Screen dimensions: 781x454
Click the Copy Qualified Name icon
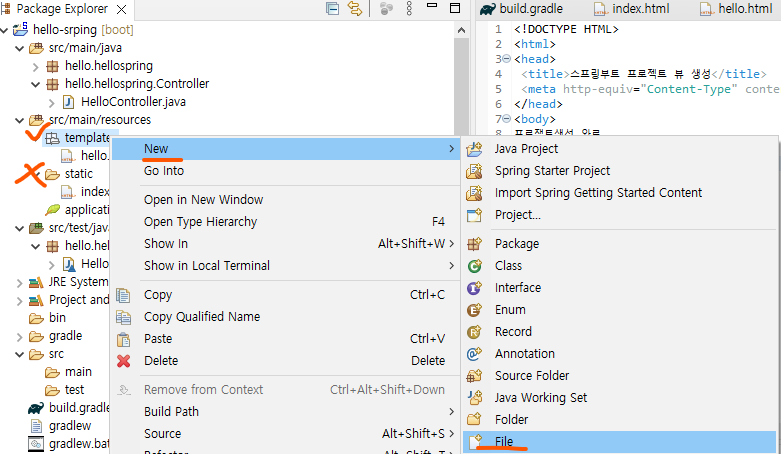[x=123, y=317]
